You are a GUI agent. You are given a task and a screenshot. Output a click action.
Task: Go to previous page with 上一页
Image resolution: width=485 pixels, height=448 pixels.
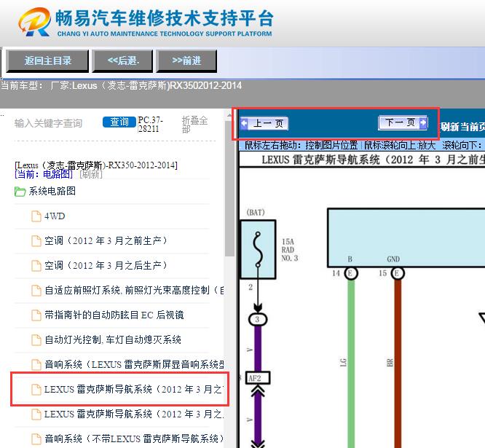click(264, 124)
